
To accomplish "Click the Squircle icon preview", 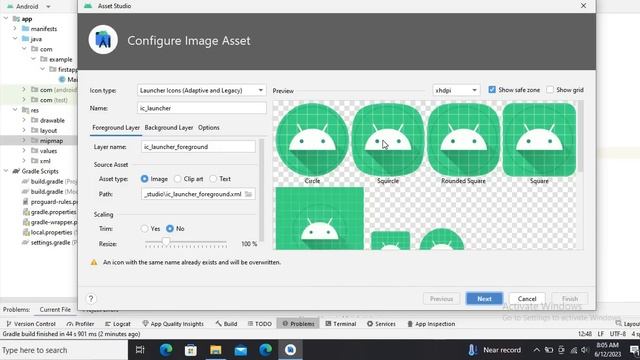I will point(388,140).
